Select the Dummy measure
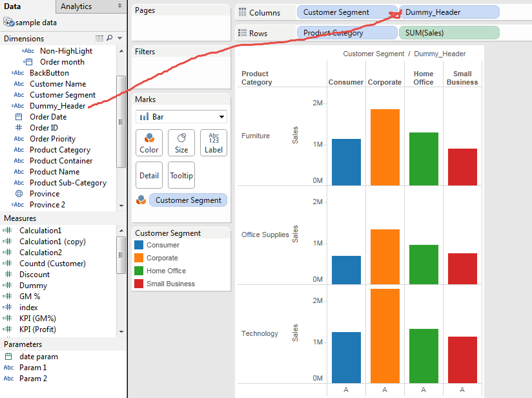The height and width of the screenshot is (398, 532). [x=33, y=286]
